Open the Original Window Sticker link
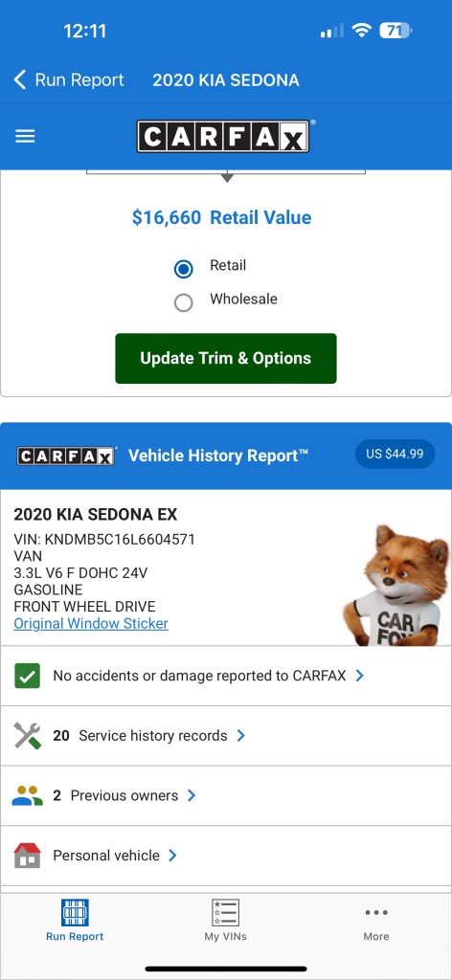Screen dimensions: 452x980 [x=91, y=623]
